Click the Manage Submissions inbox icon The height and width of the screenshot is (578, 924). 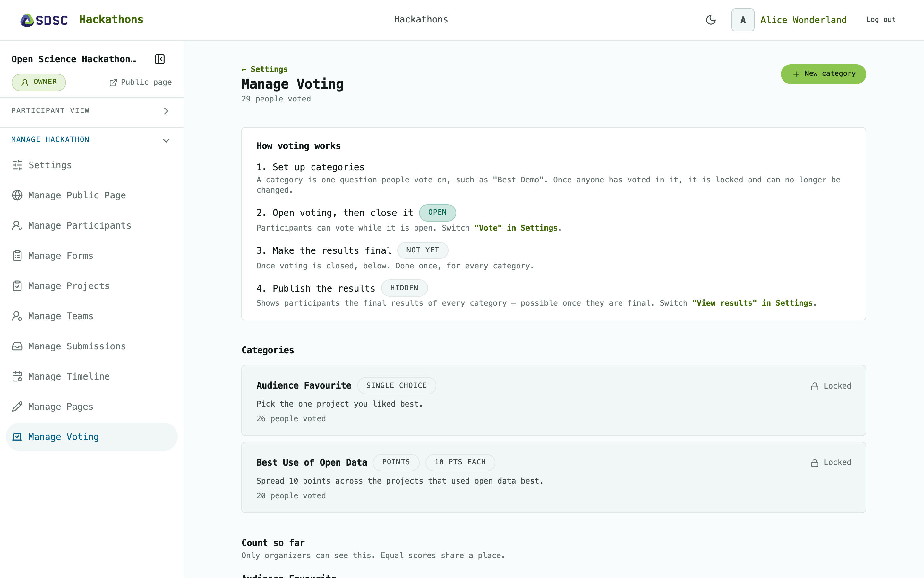click(x=17, y=346)
